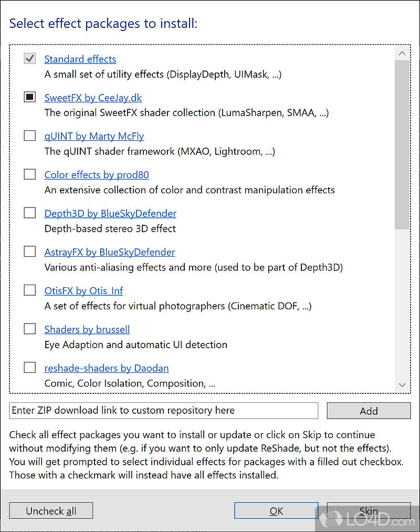Image resolution: width=420 pixels, height=532 pixels.
Task: Tick the reshade-shaders by Daodan checkbox
Action: pos(30,368)
